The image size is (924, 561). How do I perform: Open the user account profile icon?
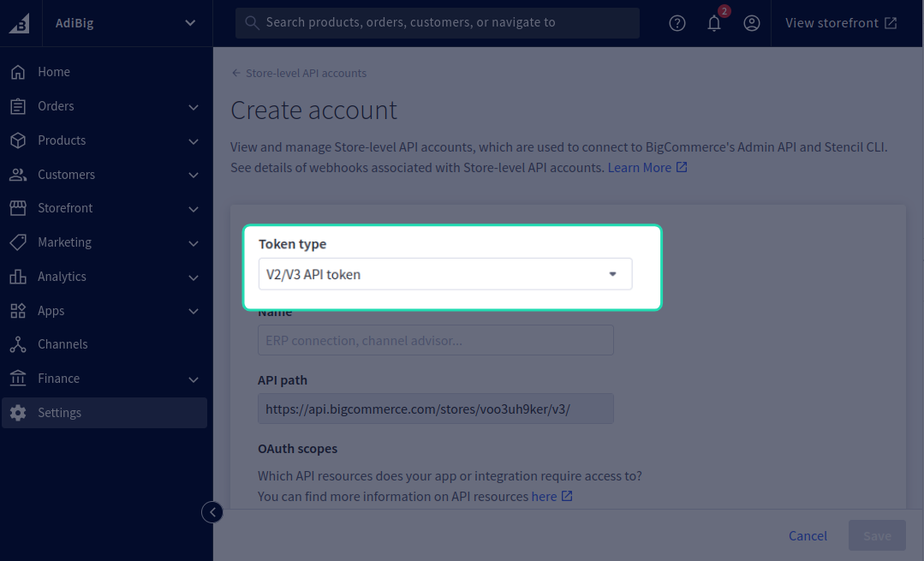[751, 23]
